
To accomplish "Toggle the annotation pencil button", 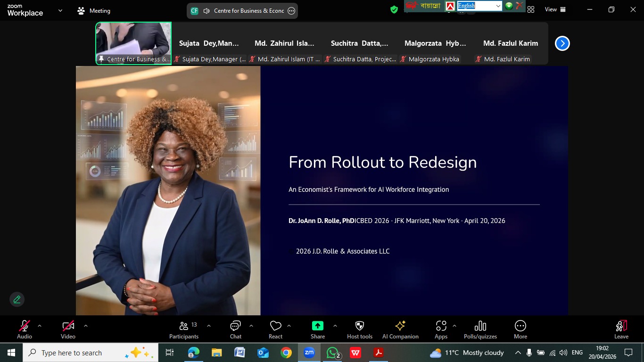I will (17, 299).
